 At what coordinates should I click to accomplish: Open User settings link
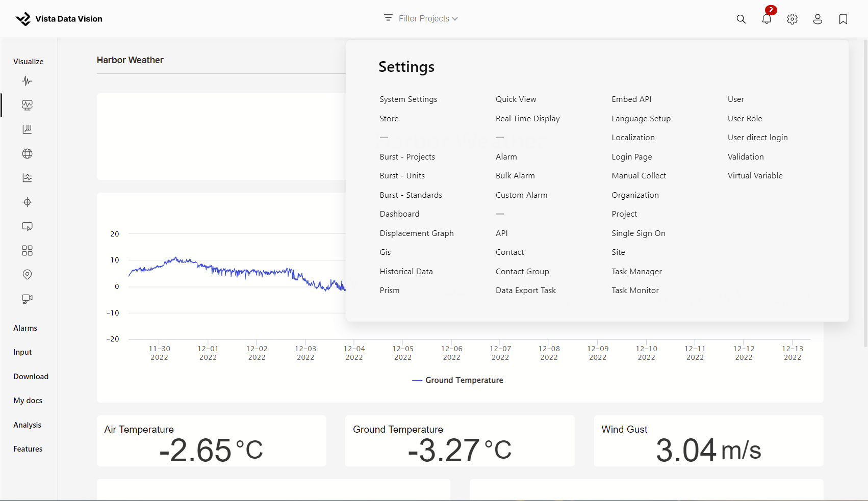pos(736,99)
